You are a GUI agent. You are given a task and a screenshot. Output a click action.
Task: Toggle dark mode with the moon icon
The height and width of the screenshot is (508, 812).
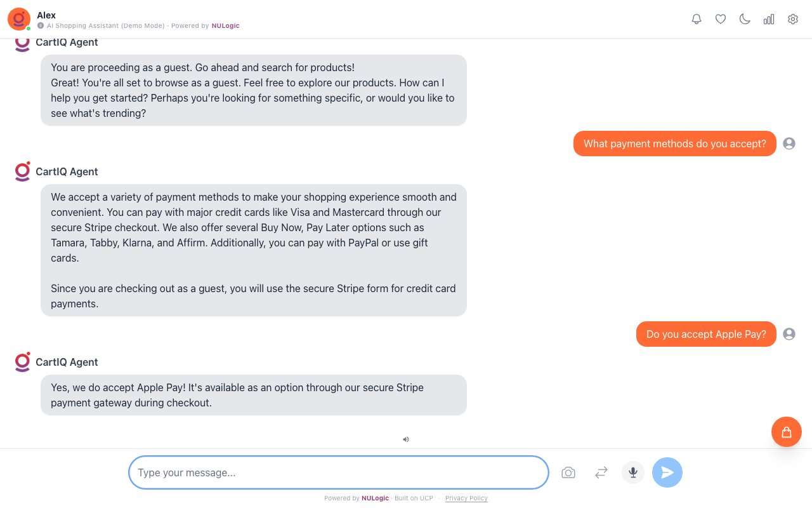click(745, 19)
